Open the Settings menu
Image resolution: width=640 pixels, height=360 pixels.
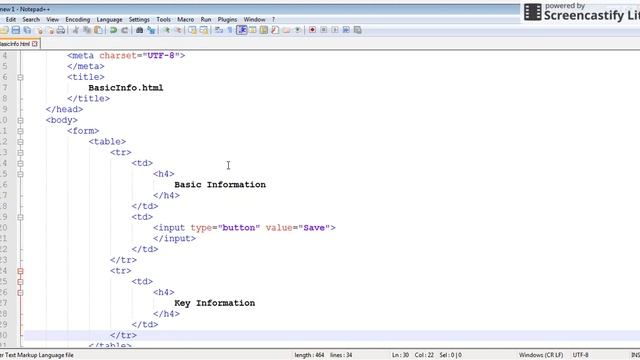point(139,20)
